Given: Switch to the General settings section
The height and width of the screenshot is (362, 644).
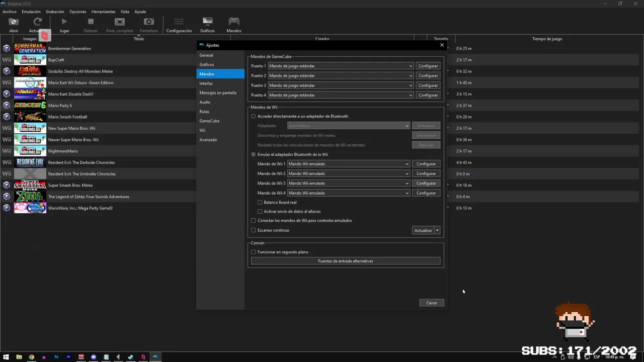Looking at the screenshot, I should (220, 55).
